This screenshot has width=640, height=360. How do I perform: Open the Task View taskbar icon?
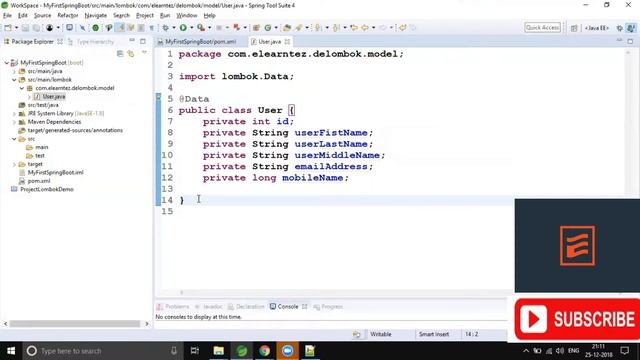(x=195, y=351)
